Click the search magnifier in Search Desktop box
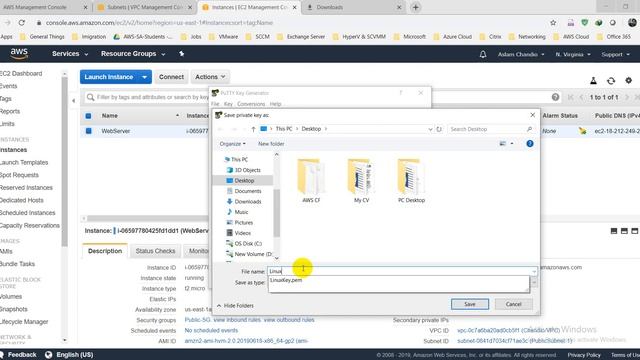The width and height of the screenshot is (640, 360). (529, 129)
